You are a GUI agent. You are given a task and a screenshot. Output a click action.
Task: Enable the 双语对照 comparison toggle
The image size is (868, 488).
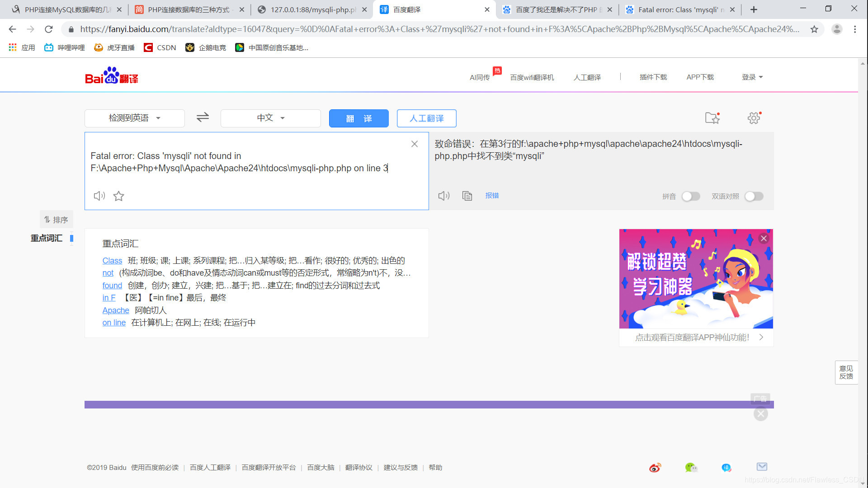754,196
